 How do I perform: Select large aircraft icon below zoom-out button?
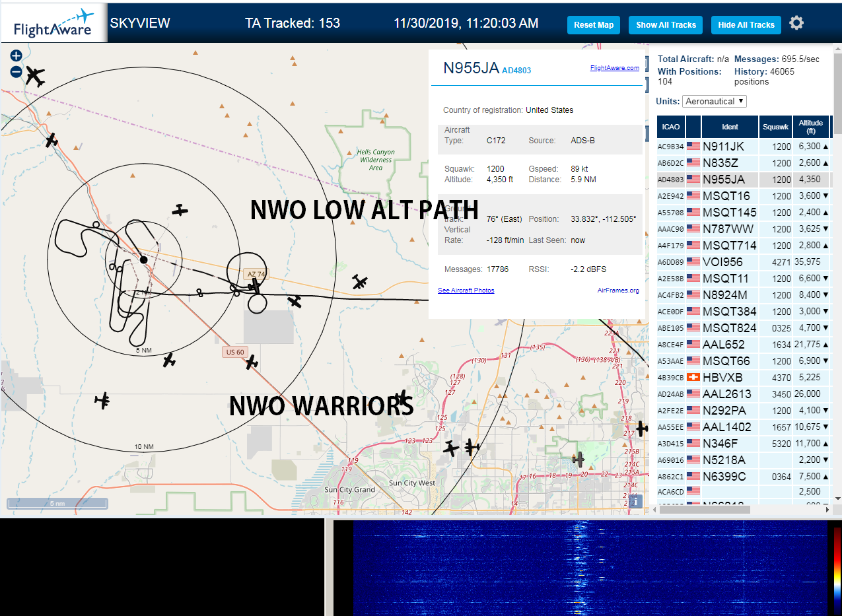(x=36, y=77)
